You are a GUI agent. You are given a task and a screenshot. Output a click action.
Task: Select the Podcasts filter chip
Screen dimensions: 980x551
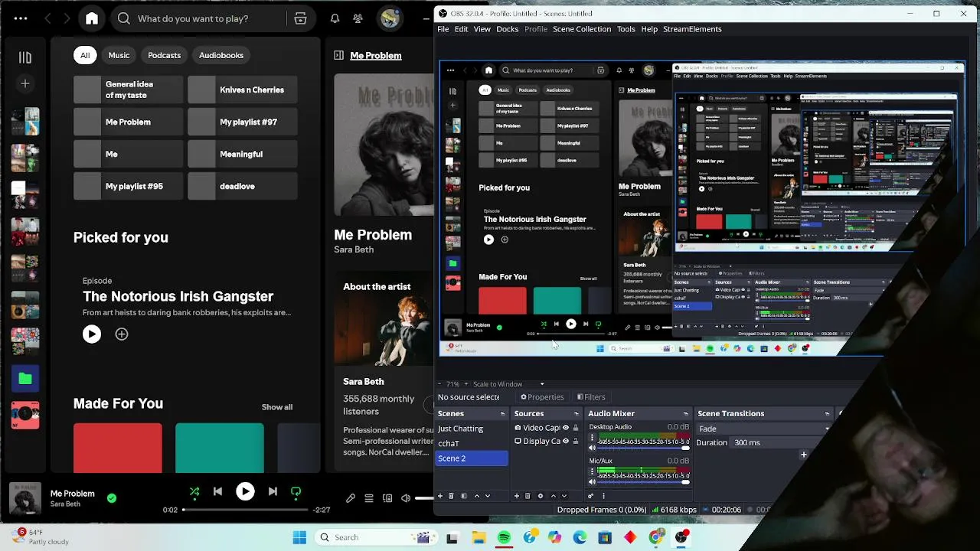pos(164,55)
